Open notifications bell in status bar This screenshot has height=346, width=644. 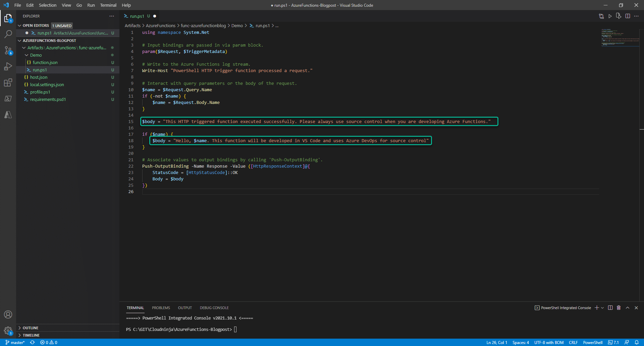pyautogui.click(x=637, y=342)
